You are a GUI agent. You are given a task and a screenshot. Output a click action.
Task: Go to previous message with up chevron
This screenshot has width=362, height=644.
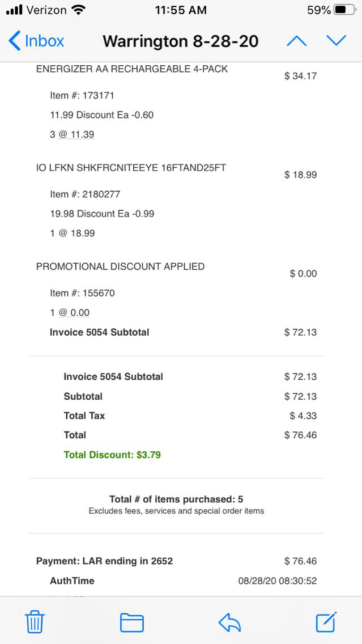(297, 41)
